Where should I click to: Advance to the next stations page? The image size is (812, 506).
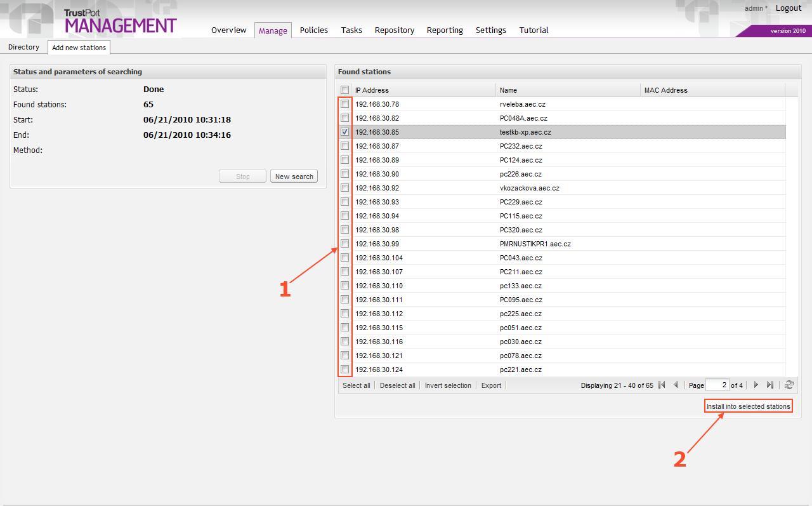pyautogui.click(x=756, y=385)
